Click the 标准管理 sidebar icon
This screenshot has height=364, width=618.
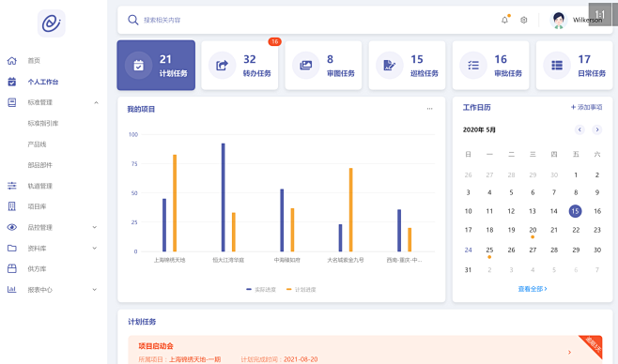[x=12, y=102]
